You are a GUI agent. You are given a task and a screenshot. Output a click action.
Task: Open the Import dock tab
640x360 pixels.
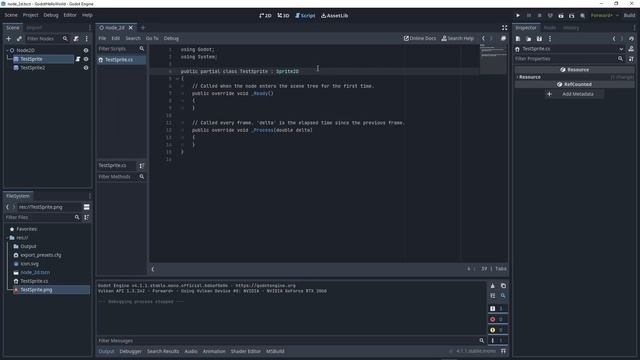[34, 28]
